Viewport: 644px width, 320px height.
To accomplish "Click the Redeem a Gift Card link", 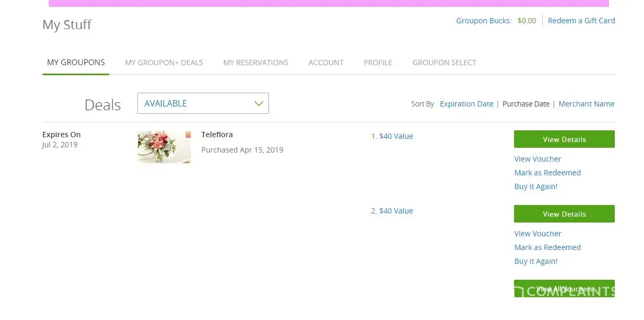I will click(x=581, y=21).
